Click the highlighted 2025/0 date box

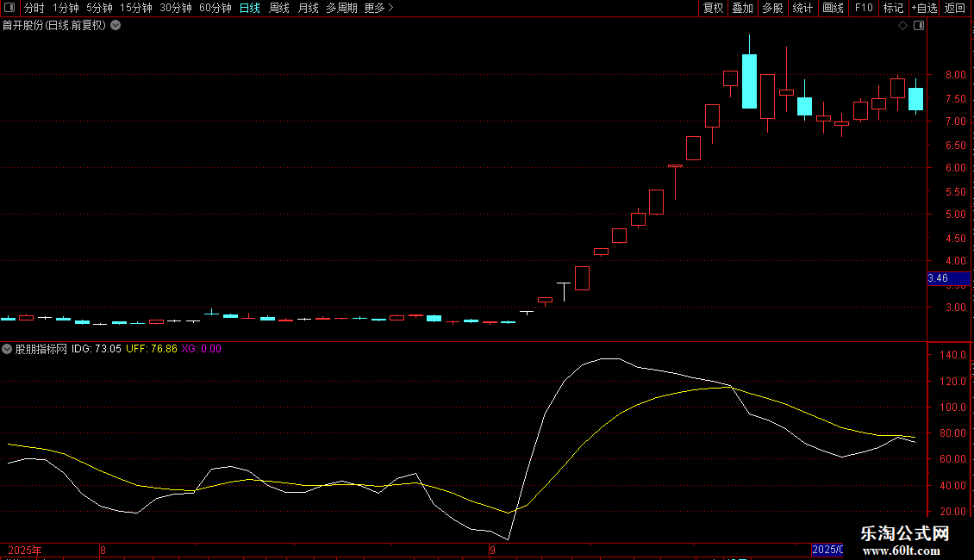(827, 550)
